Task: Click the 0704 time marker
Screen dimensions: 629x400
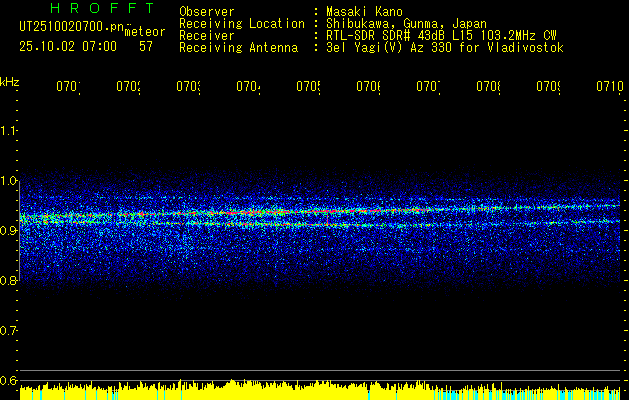Action: coord(248,87)
